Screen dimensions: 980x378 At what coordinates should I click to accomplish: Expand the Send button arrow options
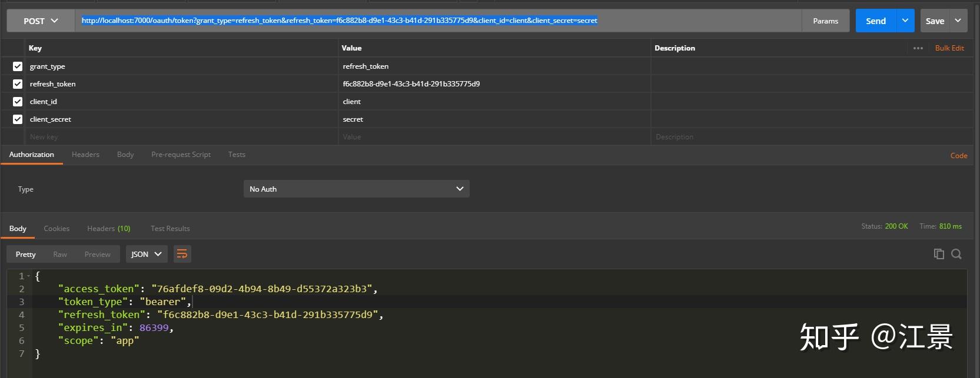tap(905, 21)
